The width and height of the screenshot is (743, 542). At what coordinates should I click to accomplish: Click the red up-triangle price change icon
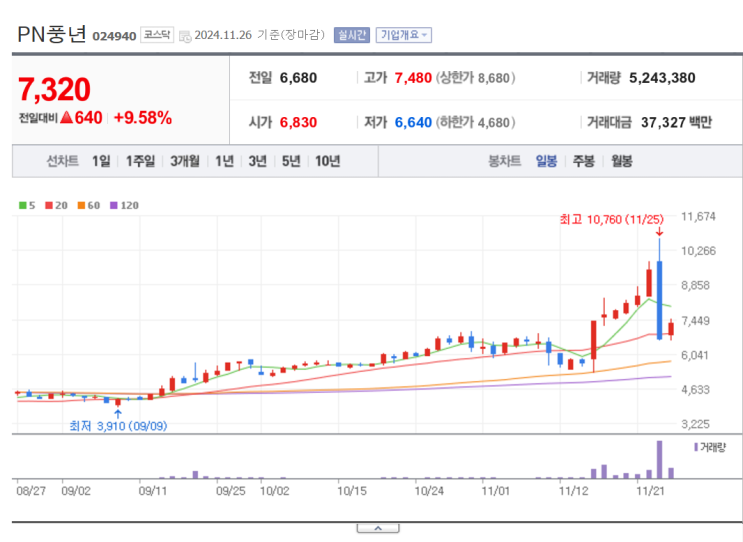tap(66, 117)
